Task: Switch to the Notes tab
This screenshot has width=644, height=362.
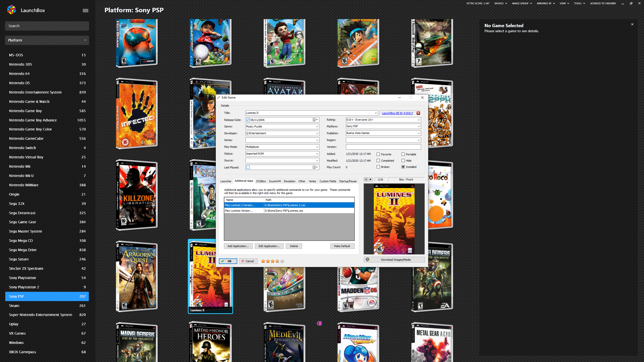Action: [312, 181]
